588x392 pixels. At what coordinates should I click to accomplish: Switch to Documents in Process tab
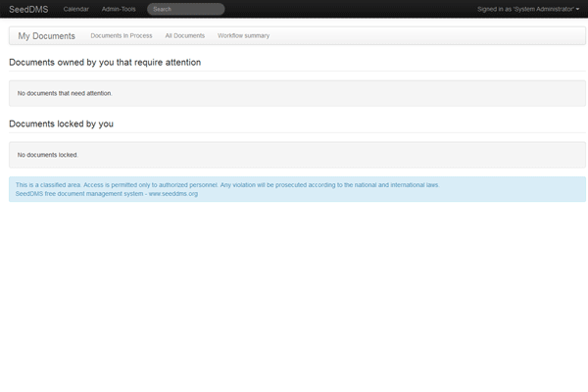point(121,36)
